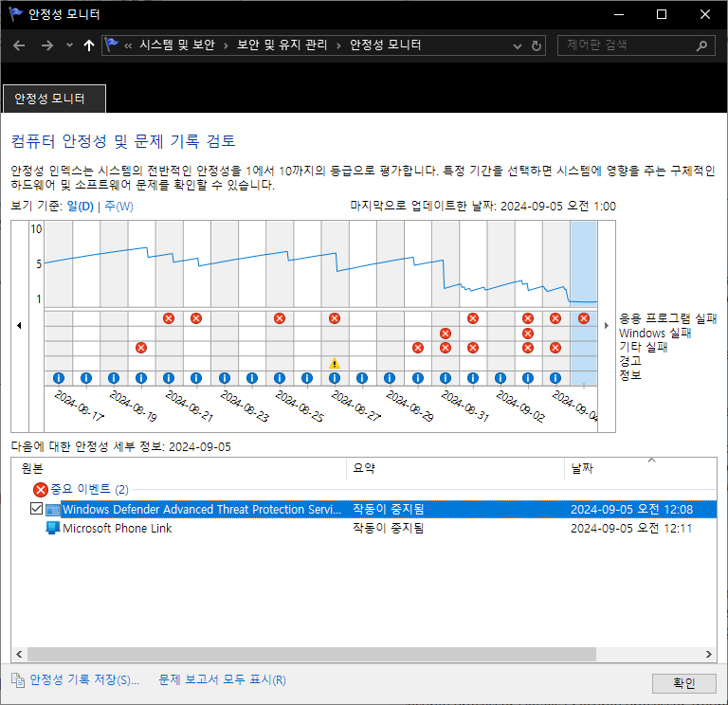Screen dimensions: 728x705
Task: Click date 2024-09-05 오전 12:08
Action: pyautogui.click(x=631, y=509)
